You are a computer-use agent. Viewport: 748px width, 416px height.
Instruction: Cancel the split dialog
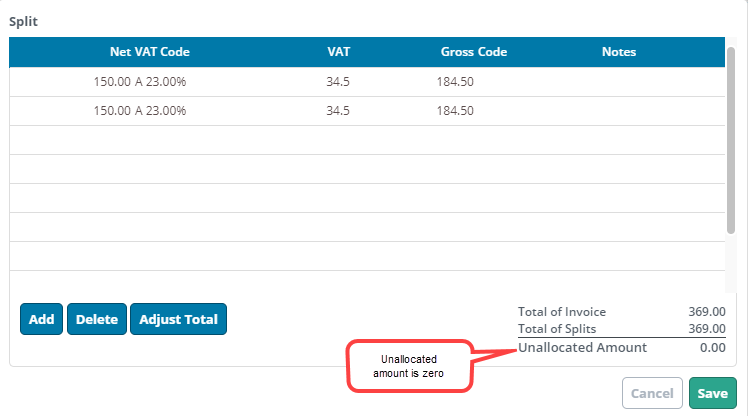652,393
